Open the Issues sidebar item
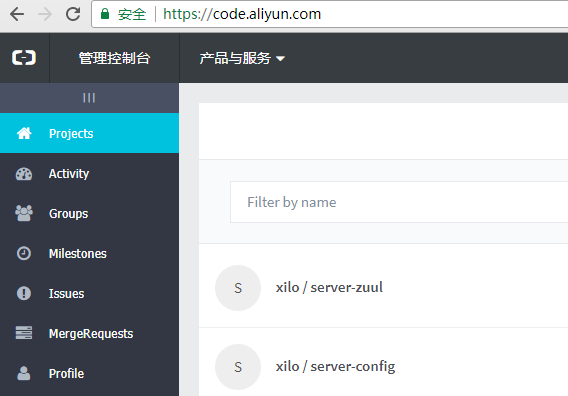 click(89, 293)
